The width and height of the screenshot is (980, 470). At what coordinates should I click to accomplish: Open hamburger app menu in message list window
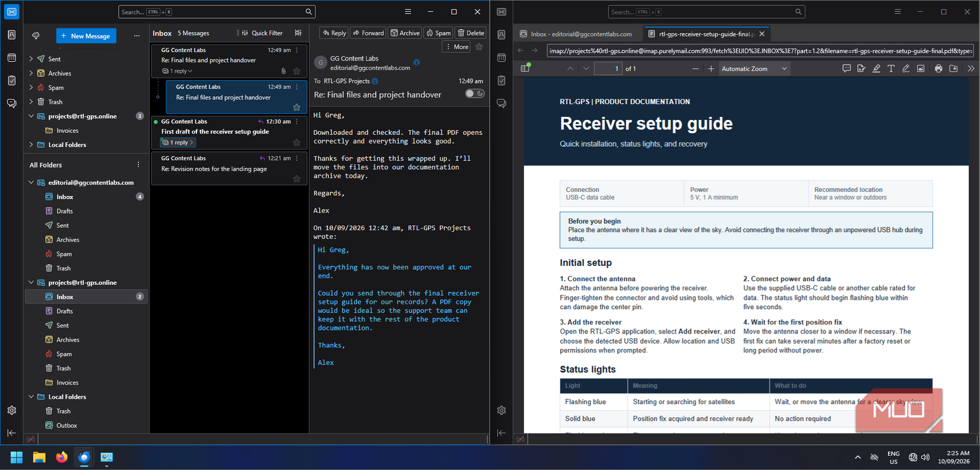point(408,12)
